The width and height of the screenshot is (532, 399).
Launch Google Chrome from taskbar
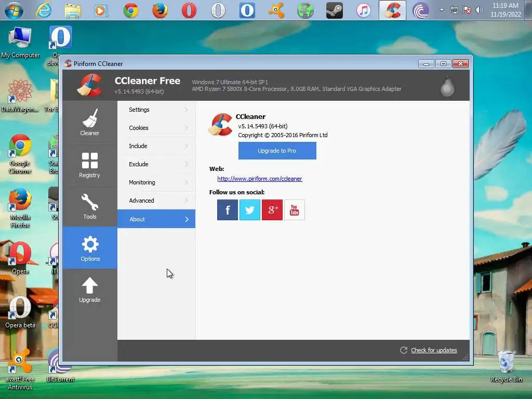pos(130,10)
